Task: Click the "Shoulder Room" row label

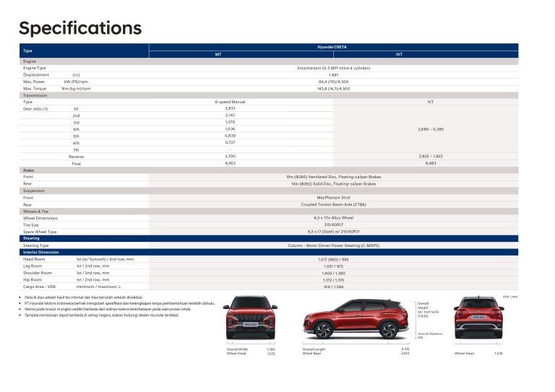Action: click(38, 273)
